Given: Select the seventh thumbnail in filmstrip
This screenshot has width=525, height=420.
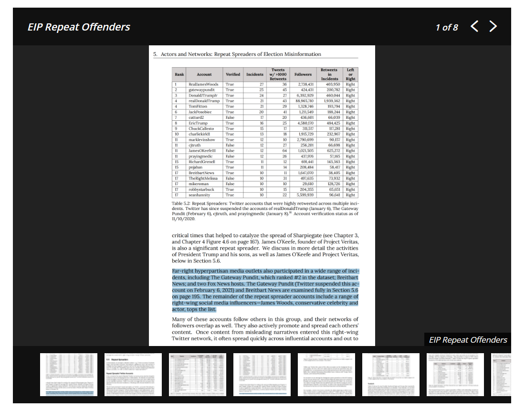Looking at the screenshot, I should pos(455,375).
